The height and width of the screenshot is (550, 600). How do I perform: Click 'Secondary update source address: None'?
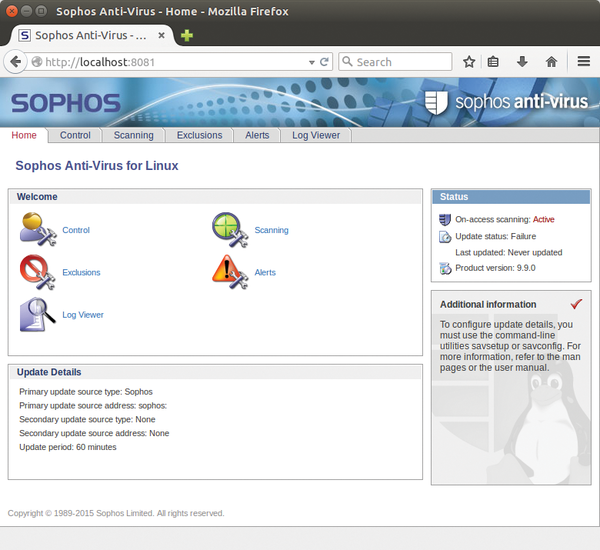pyautogui.click(x=94, y=433)
